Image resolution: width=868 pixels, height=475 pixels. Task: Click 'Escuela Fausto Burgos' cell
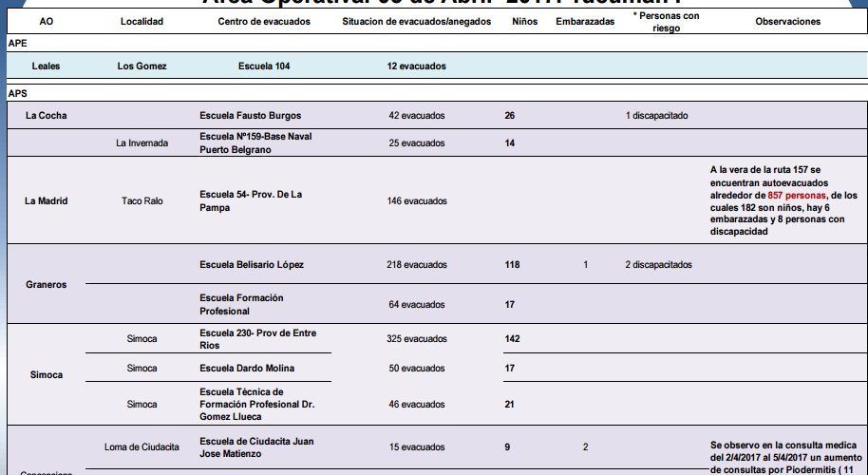[x=250, y=116]
